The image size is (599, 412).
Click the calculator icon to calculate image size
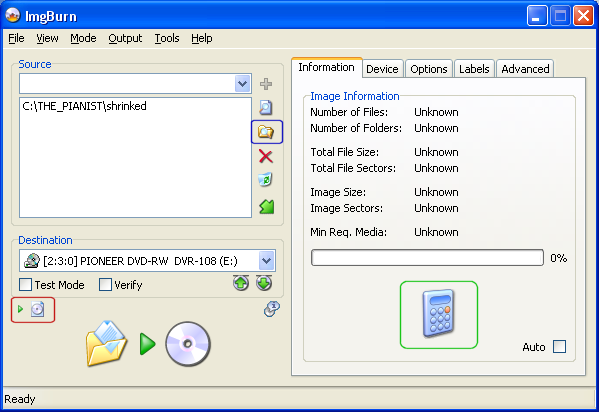pos(439,315)
